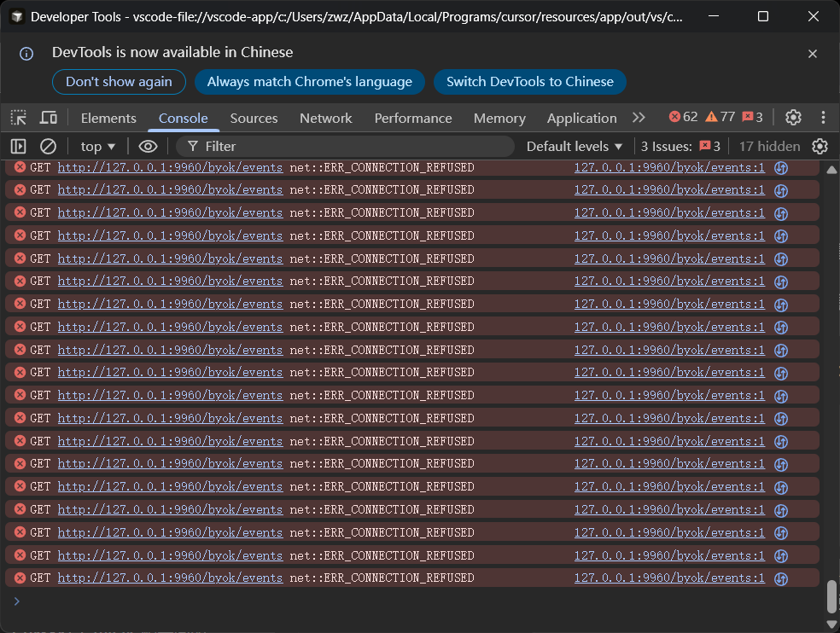The image size is (840, 633).
Task: Open the Performance tab
Action: point(413,118)
